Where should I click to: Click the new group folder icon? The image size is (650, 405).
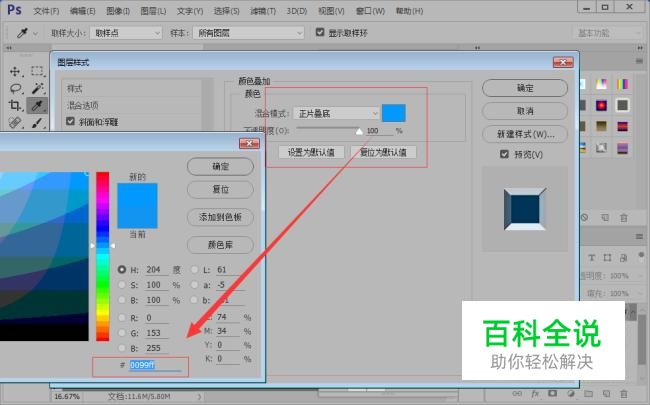pos(589,393)
